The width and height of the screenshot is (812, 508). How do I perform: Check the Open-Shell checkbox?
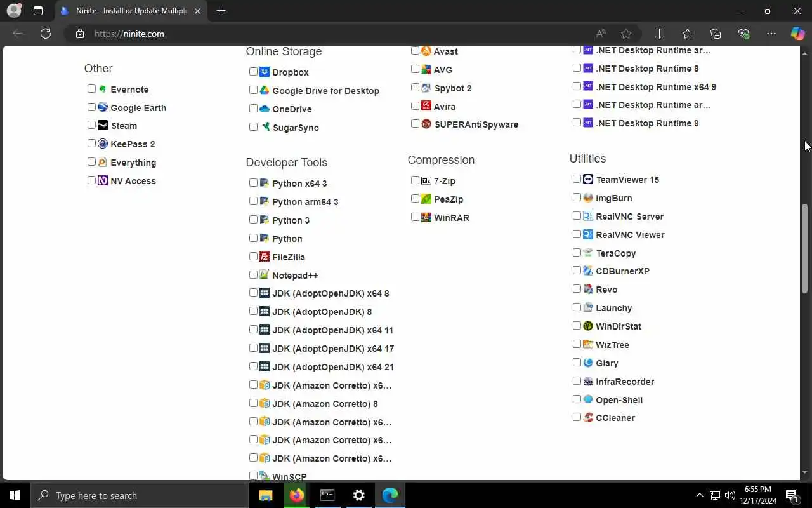[x=577, y=399]
